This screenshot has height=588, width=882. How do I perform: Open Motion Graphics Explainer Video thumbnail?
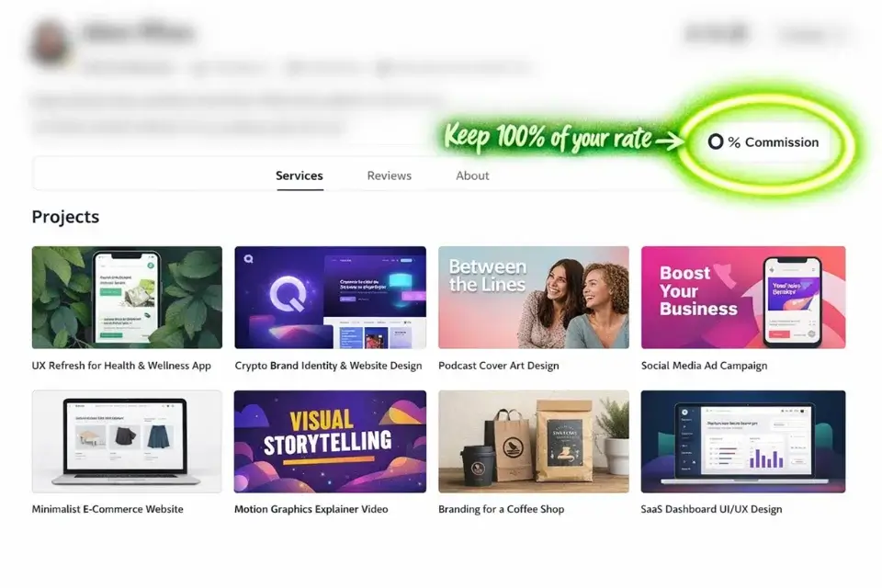330,442
